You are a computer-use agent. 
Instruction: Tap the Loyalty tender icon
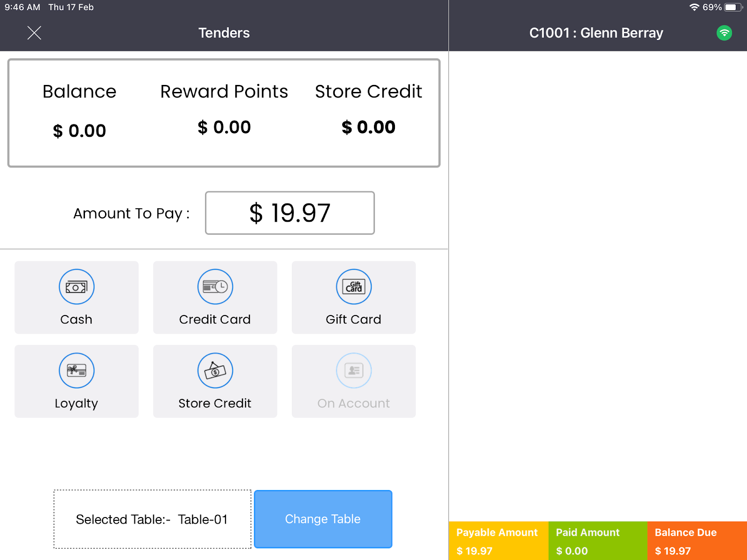pyautogui.click(x=77, y=371)
